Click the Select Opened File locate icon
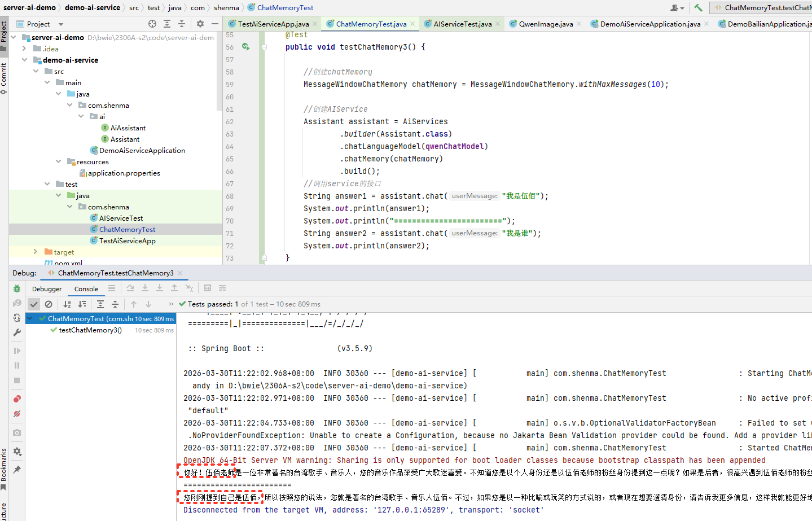812x521 pixels. [152, 24]
